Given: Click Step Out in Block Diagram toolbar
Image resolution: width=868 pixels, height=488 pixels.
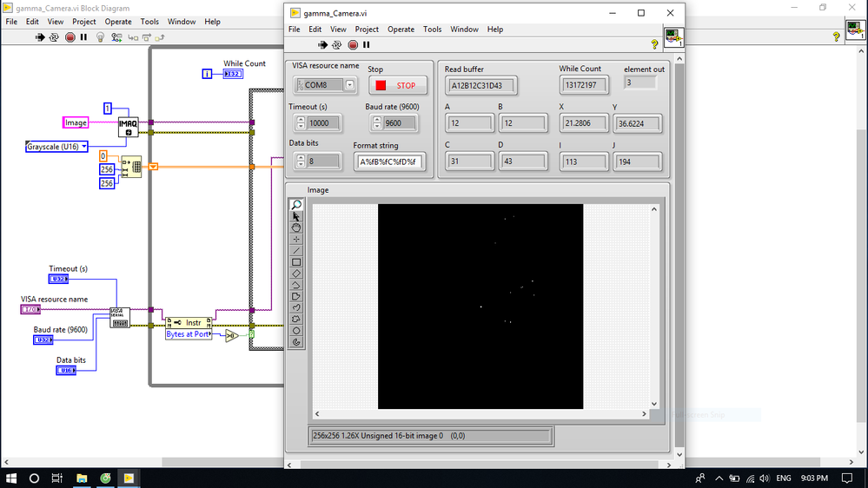Looking at the screenshot, I should (160, 37).
